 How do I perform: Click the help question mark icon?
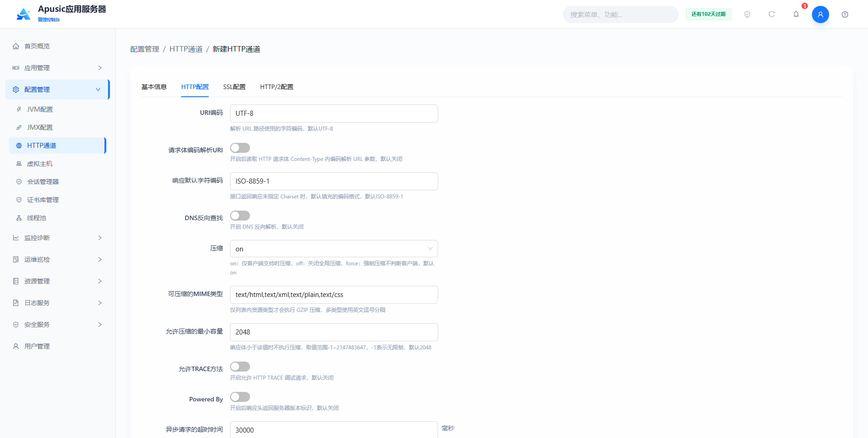pos(845,14)
